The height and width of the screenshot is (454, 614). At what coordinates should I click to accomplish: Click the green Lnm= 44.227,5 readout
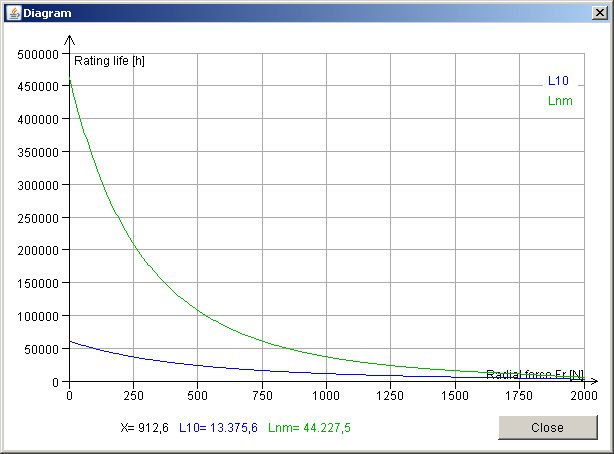click(309, 428)
